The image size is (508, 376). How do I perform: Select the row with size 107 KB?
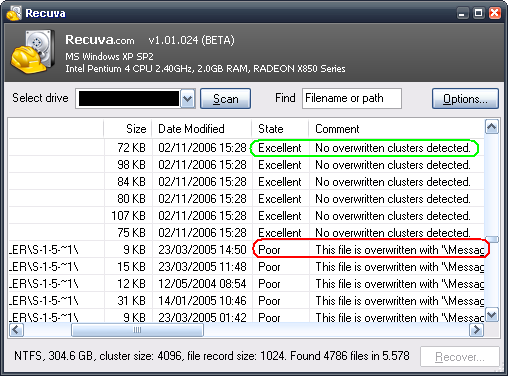tap(246, 216)
